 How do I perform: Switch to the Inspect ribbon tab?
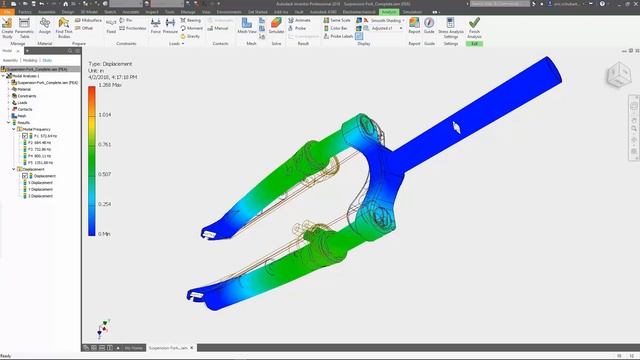[x=151, y=12]
